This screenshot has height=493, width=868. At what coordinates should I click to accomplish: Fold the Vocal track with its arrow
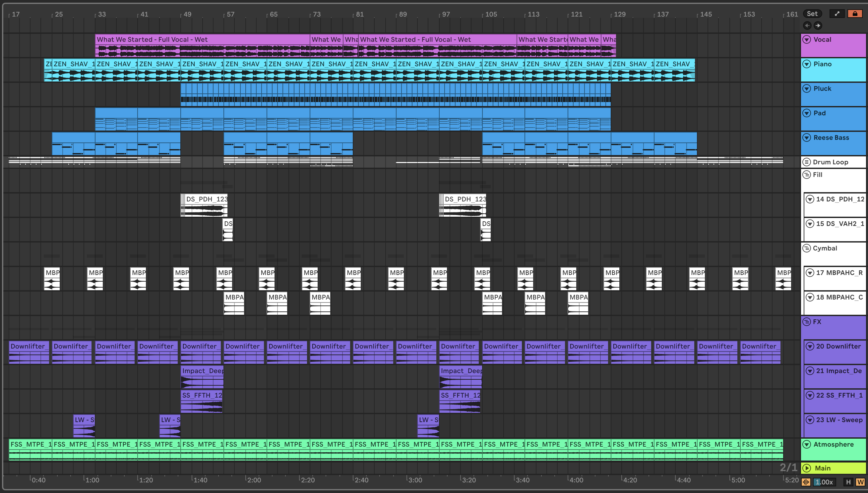click(807, 40)
